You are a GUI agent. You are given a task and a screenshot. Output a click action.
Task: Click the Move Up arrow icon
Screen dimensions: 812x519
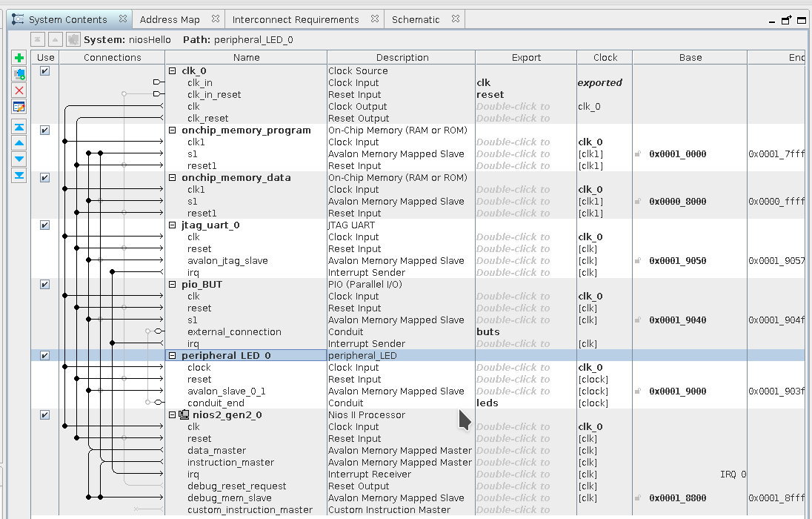pyautogui.click(x=19, y=143)
